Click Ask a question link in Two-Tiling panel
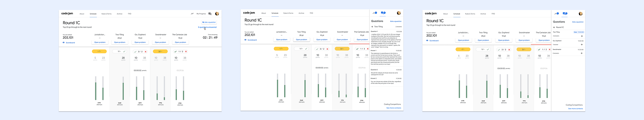Screen dimensions: 644x120 (396, 21)
